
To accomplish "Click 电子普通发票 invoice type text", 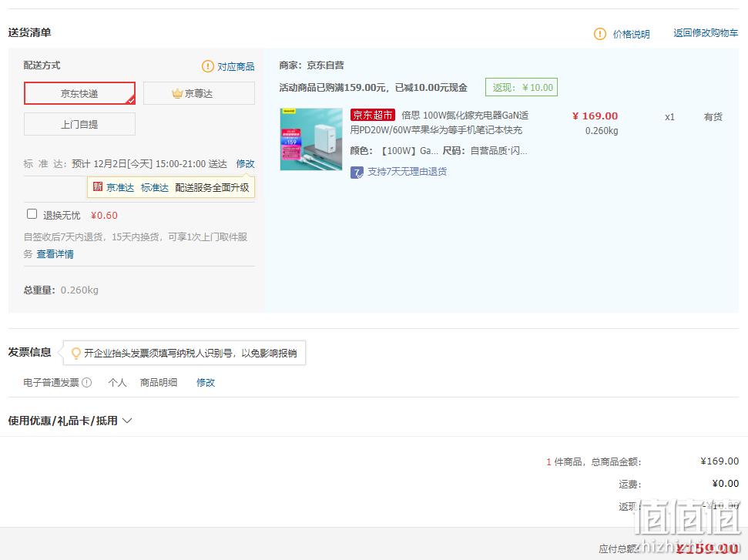I will (x=52, y=383).
